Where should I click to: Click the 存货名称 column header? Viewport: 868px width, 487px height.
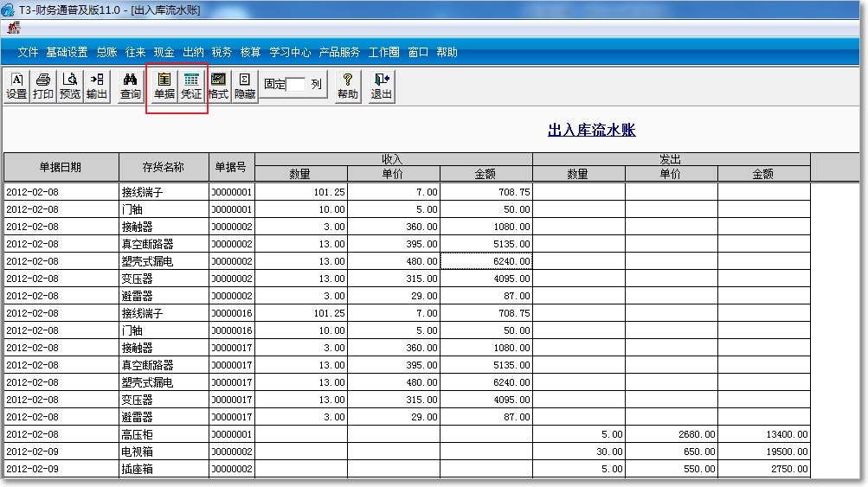tap(164, 167)
